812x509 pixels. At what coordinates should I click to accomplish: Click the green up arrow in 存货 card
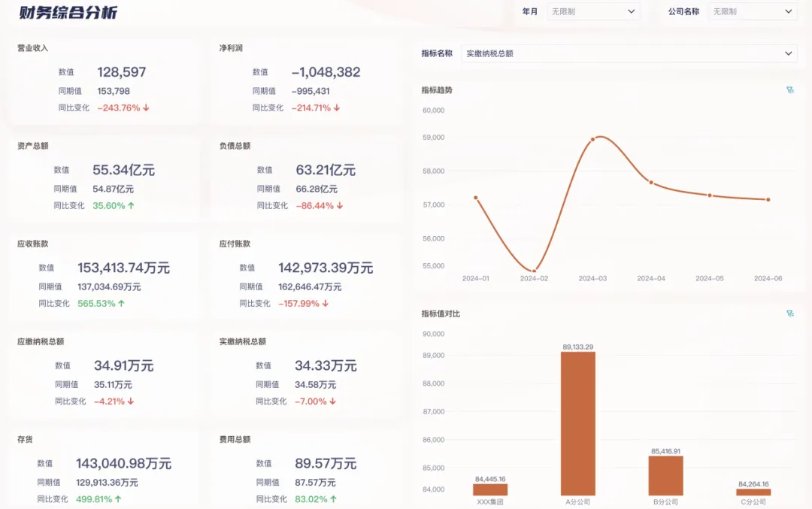118,499
